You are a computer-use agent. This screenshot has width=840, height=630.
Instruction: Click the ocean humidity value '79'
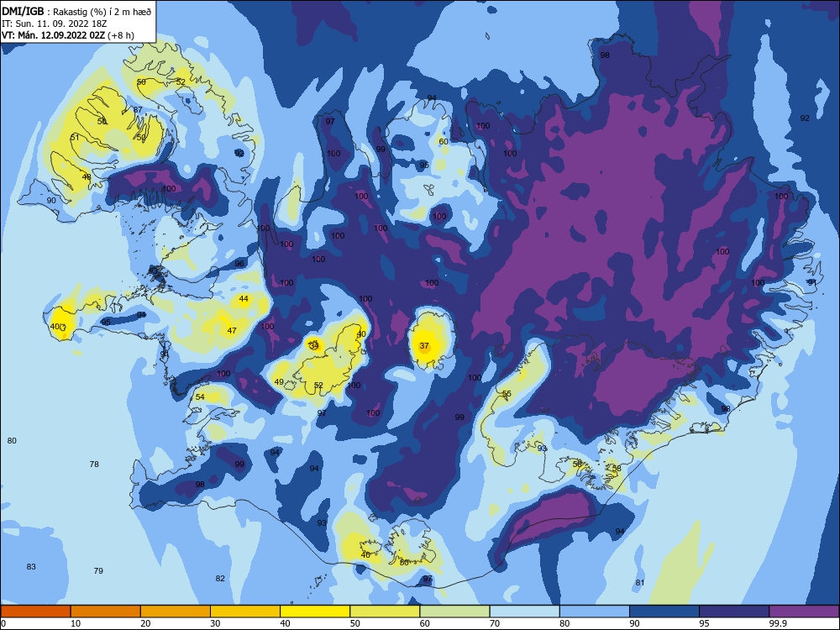coord(98,571)
